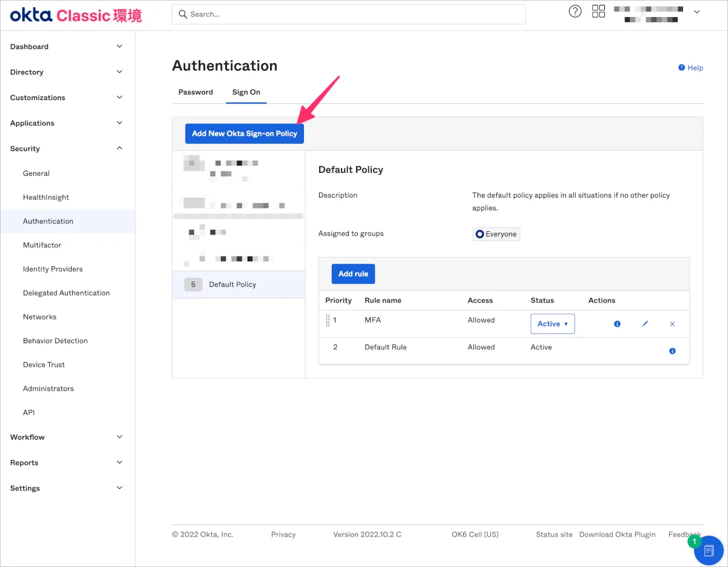Select the Sign On tab
Screen dimensions: 728x567
coord(246,92)
